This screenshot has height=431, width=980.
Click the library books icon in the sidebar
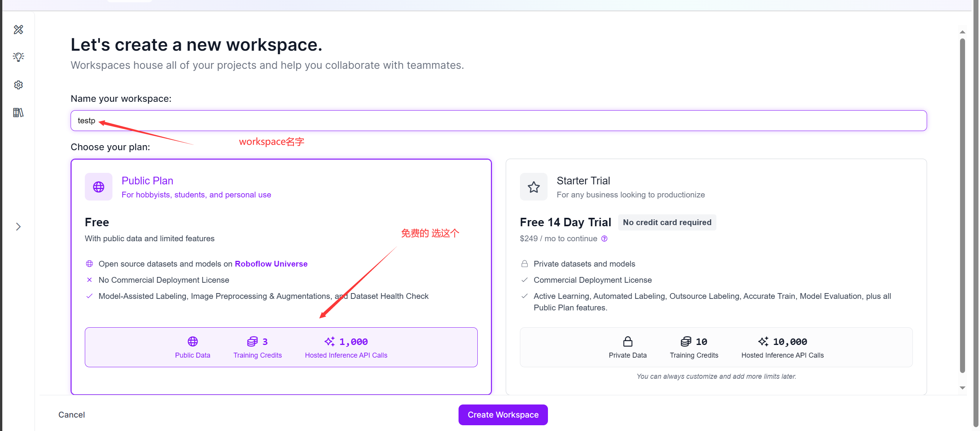[x=18, y=113]
